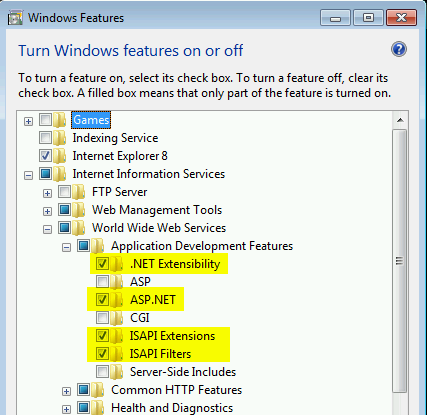Click the Common HTTP Features folder icon
Image resolution: width=427 pixels, height=415 pixels.
point(98,390)
